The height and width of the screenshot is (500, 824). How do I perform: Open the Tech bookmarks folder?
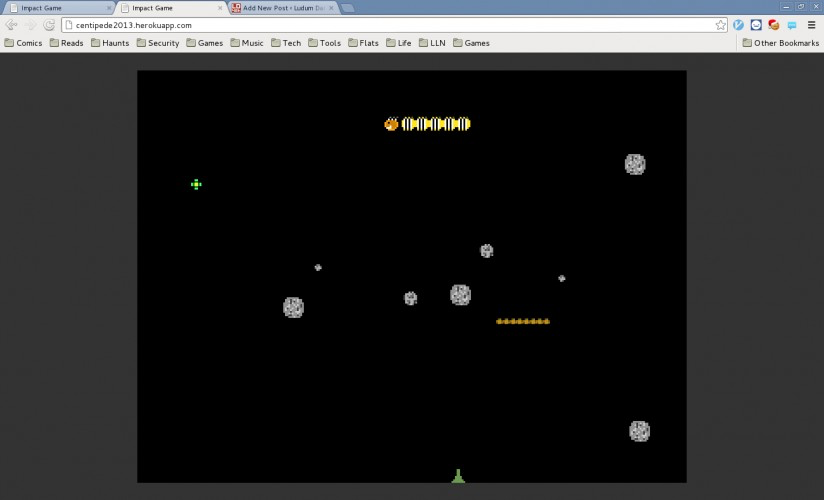coord(286,43)
